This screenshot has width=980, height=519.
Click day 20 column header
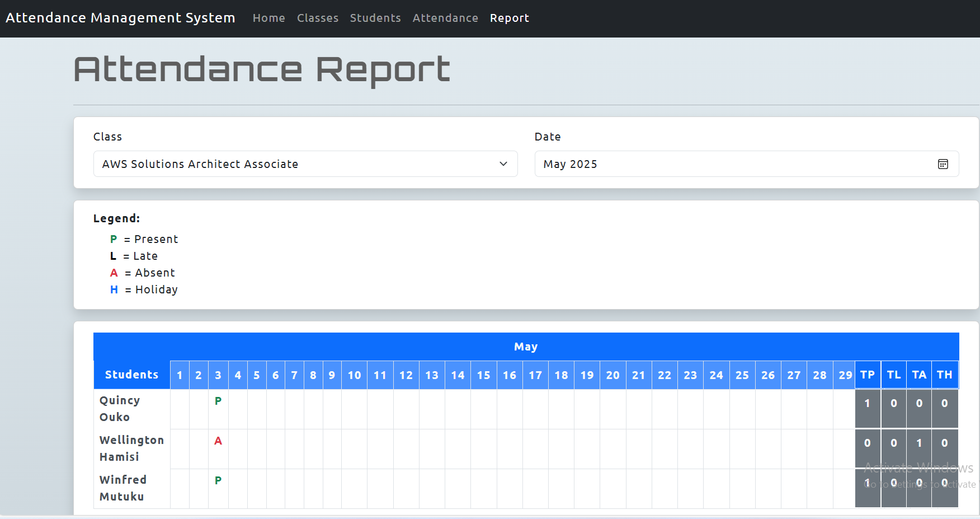pos(613,375)
